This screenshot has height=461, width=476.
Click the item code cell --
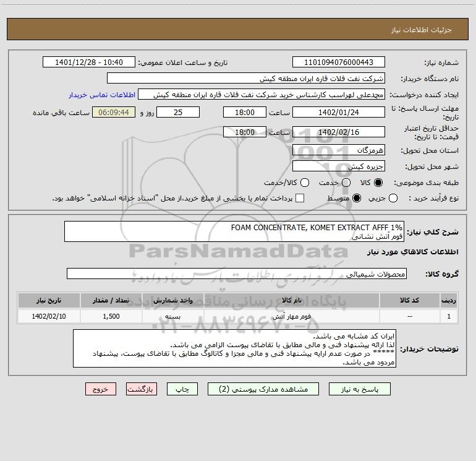tap(409, 316)
